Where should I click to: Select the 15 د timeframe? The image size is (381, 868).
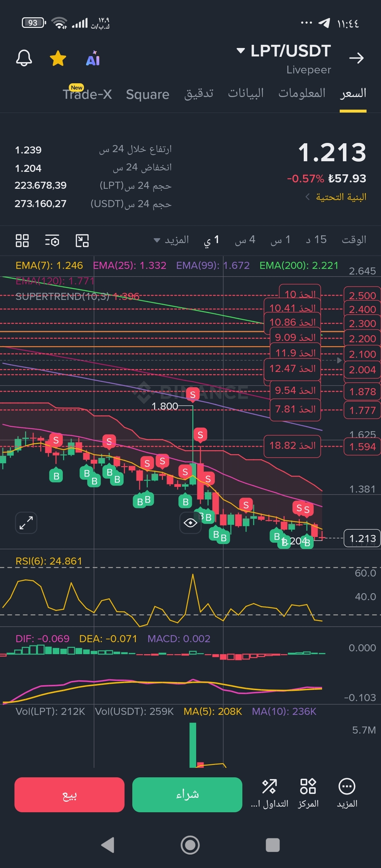tap(316, 240)
